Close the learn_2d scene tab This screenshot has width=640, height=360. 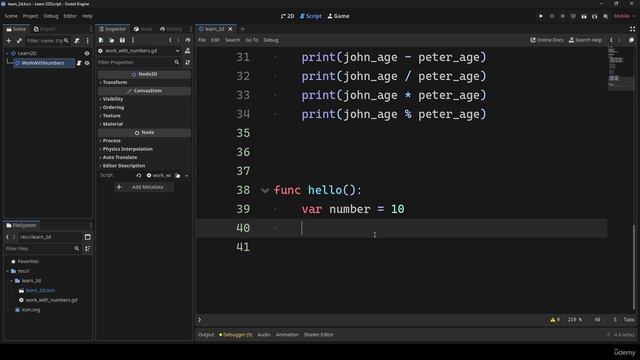click(230, 29)
